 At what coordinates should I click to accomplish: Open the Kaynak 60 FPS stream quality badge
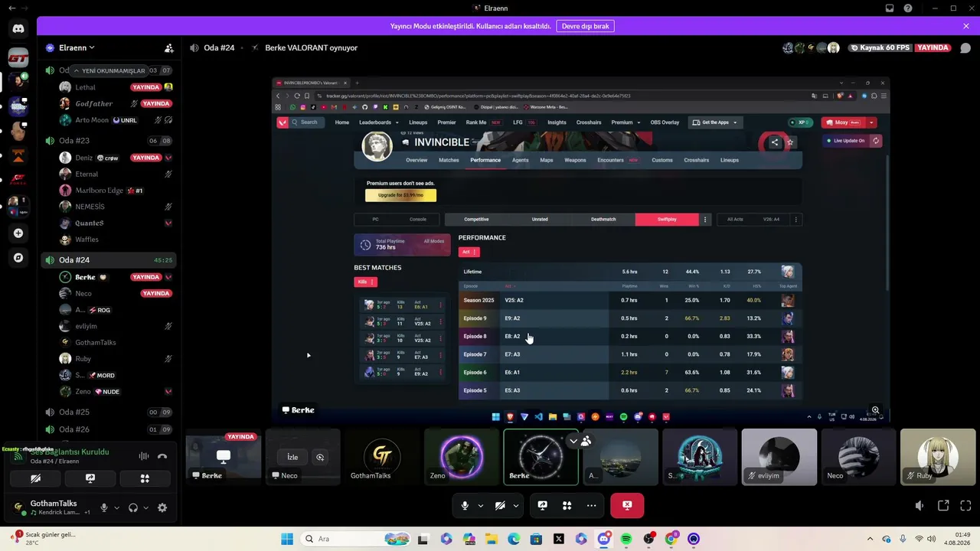point(880,47)
